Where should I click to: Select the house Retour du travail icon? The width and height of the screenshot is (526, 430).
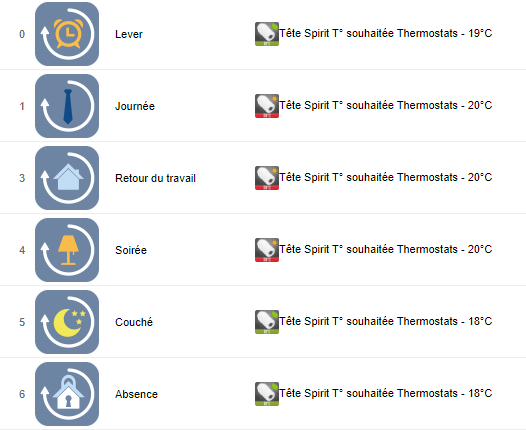pos(67,178)
